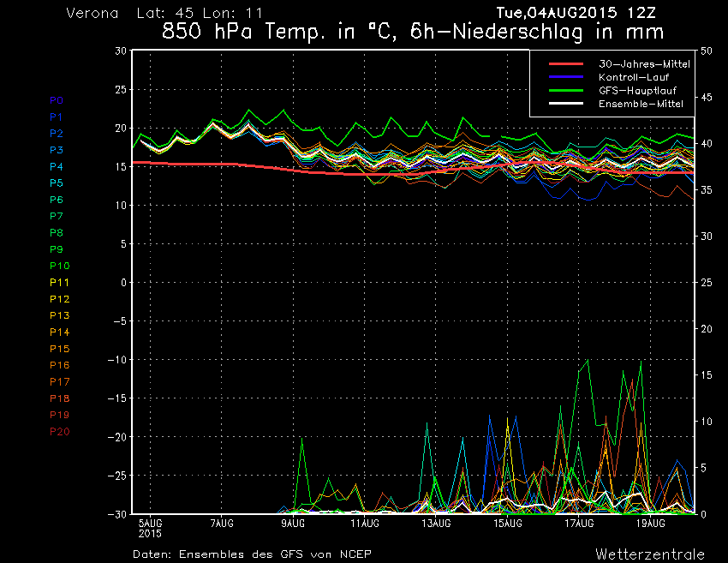Click the P14 ensemble member label
This screenshot has width=728, height=563.
pyautogui.click(x=59, y=332)
